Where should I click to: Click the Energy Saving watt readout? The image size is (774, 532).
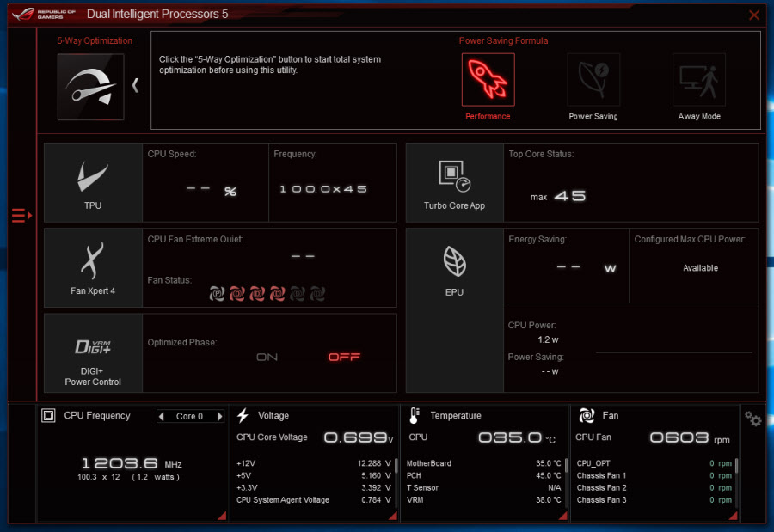click(587, 268)
